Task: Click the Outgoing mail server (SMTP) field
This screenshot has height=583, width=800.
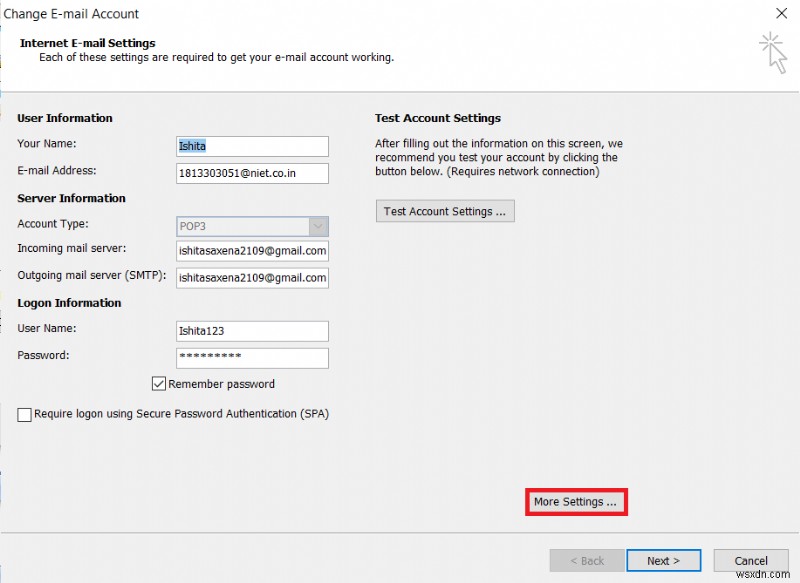Action: [x=251, y=277]
